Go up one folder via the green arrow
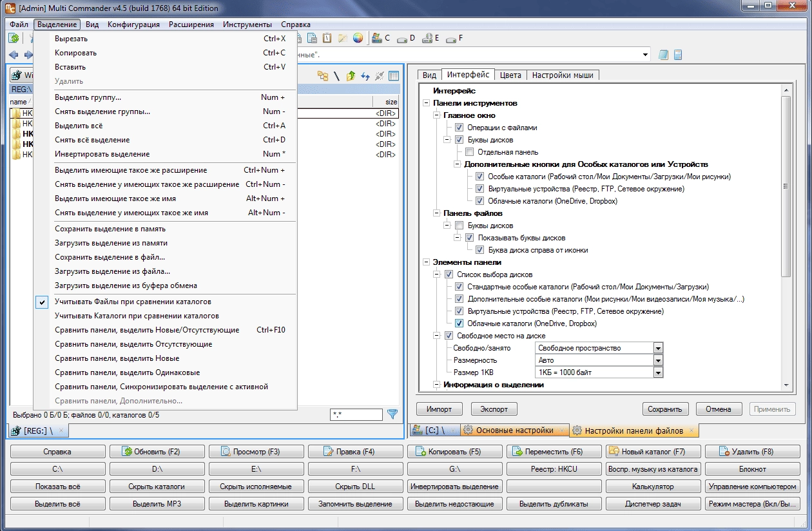812x531 pixels. (x=351, y=76)
